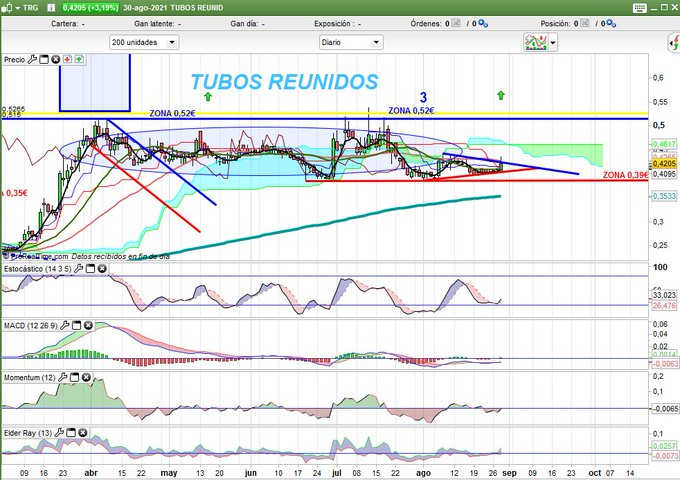Click the 0,4617 axis label
680x480 pixels.
pos(664,144)
